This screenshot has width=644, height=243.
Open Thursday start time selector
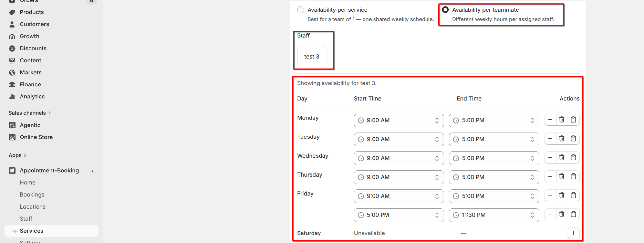pyautogui.click(x=399, y=177)
